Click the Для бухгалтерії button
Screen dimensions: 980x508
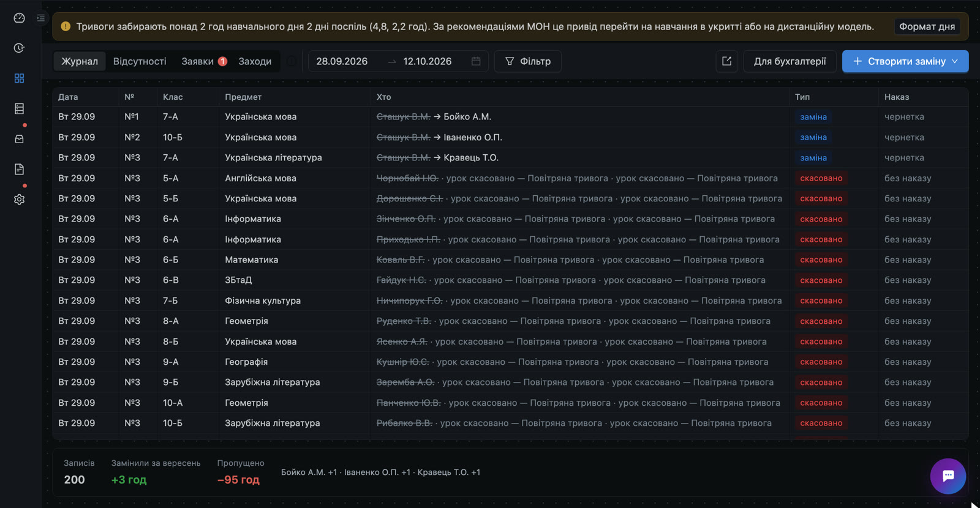coord(790,61)
